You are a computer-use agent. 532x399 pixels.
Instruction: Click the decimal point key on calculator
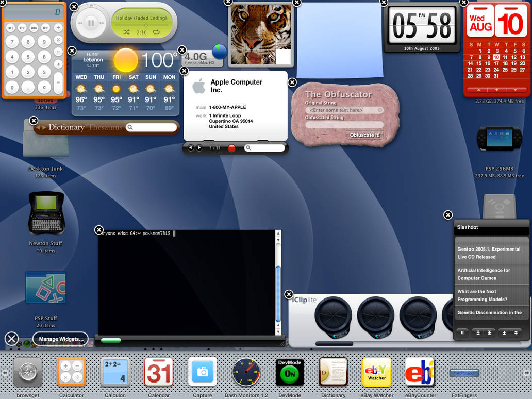[28, 87]
